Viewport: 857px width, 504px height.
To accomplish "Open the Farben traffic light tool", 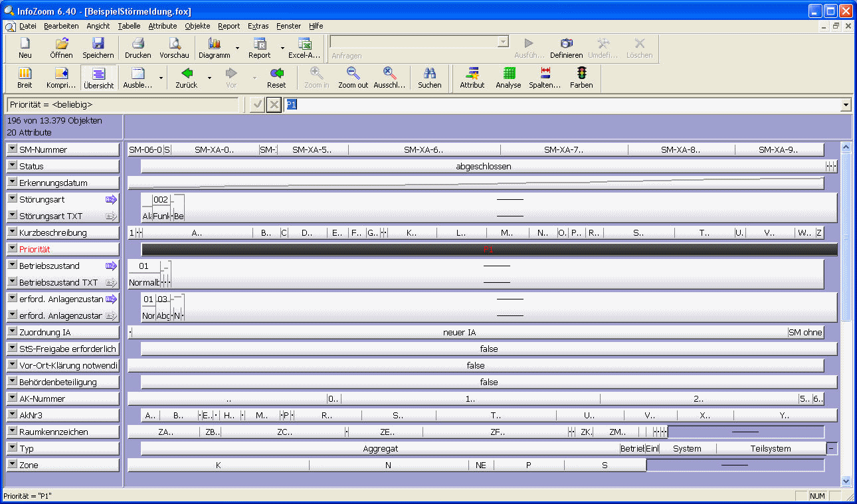I will click(581, 74).
